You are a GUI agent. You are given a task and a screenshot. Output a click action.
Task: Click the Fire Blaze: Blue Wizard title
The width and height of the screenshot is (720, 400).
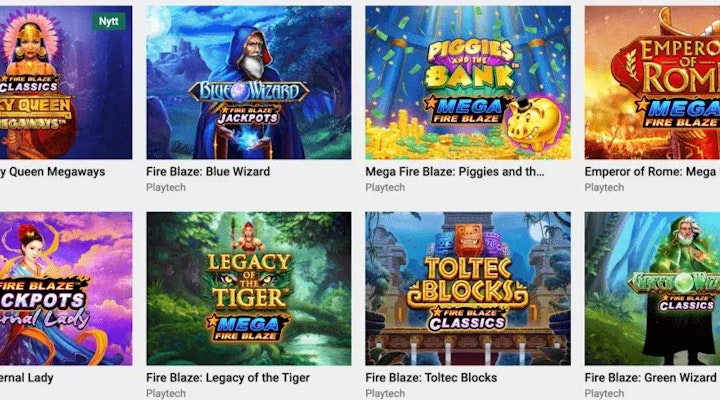(x=208, y=172)
